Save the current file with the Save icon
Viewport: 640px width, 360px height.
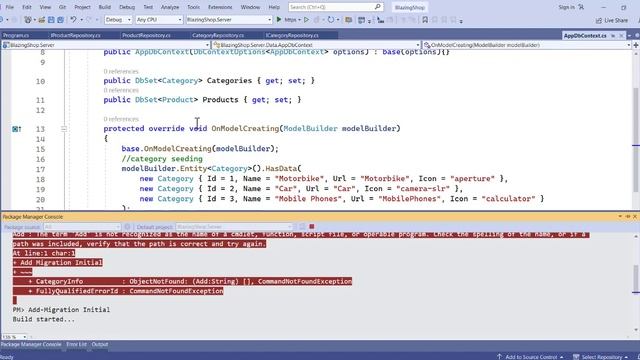(51, 20)
